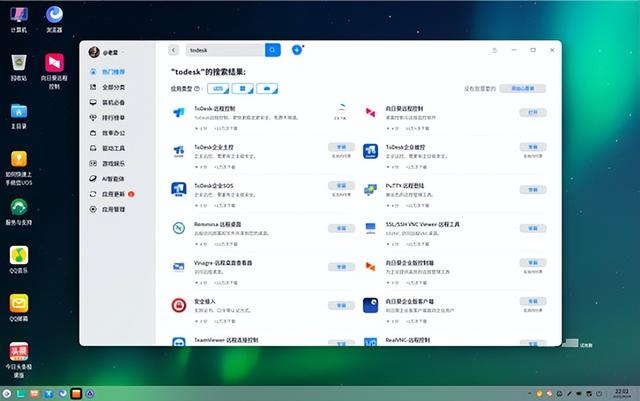This screenshot has width=640, height=401.
Task: Install ToDesk企业被控
Action: coord(533,147)
